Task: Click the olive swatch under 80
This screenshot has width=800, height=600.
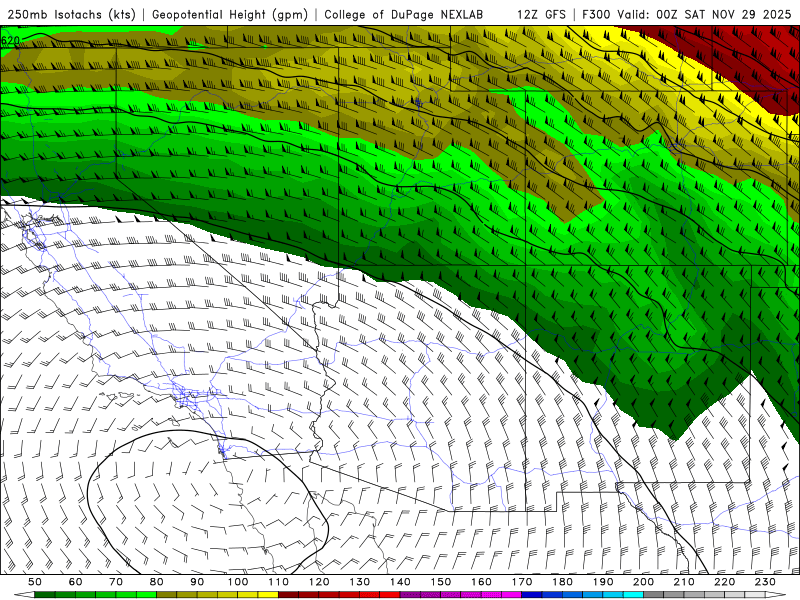Action: (x=166, y=594)
